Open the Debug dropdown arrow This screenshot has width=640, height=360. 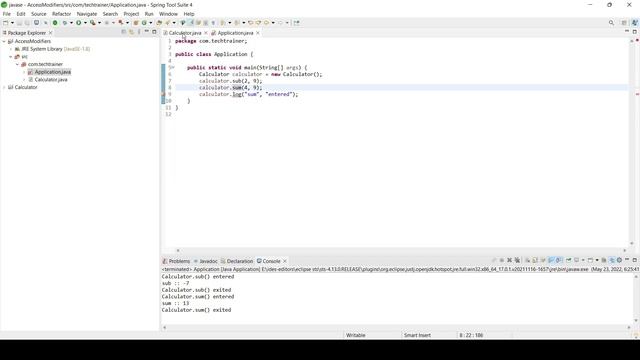[x=71, y=22]
